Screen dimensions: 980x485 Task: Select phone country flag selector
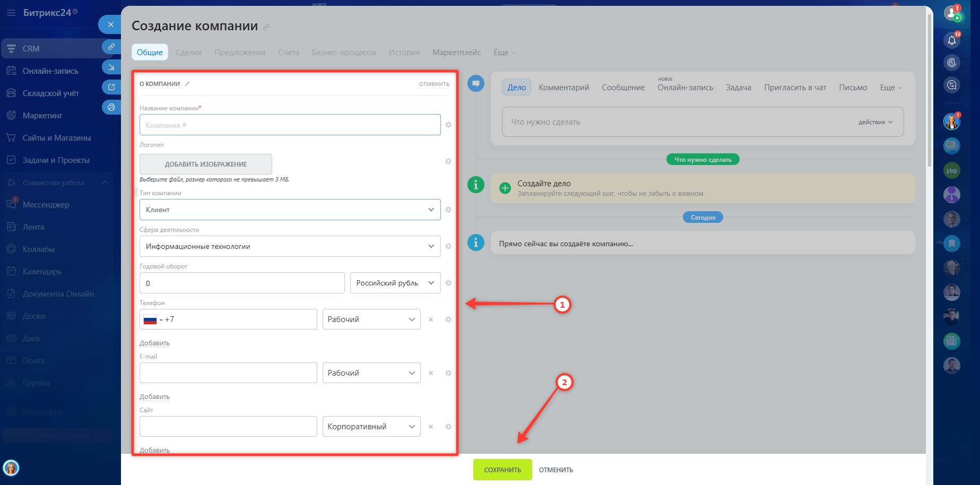(x=152, y=319)
